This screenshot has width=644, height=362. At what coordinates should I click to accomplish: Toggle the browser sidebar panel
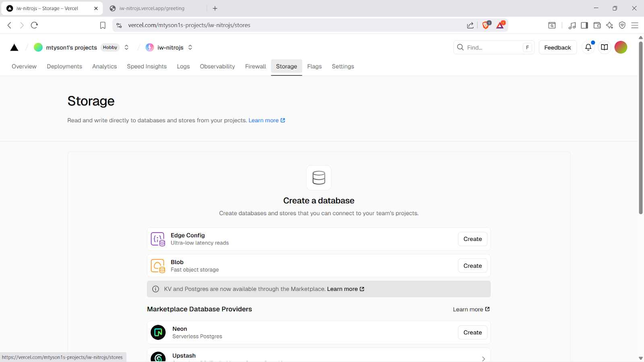click(584, 25)
